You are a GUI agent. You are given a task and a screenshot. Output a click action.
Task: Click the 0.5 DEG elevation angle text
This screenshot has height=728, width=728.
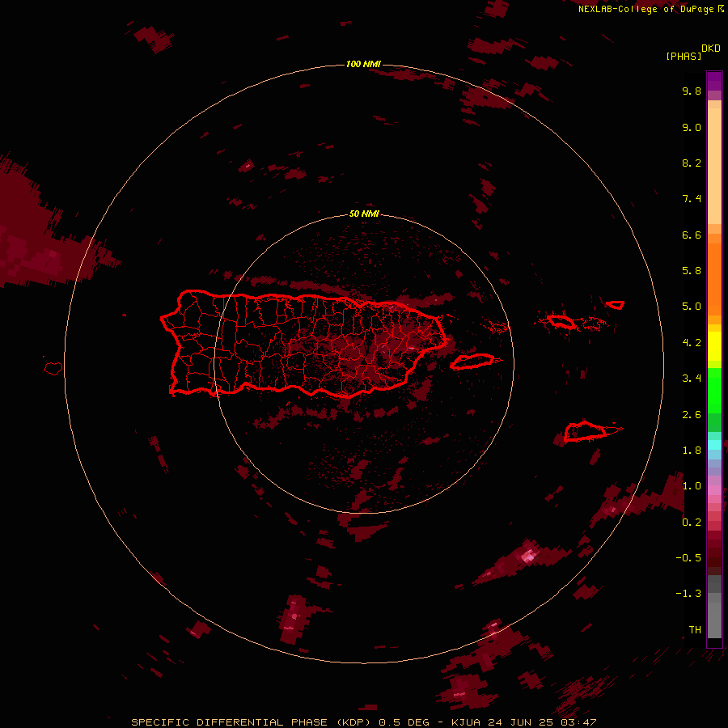coord(405,722)
